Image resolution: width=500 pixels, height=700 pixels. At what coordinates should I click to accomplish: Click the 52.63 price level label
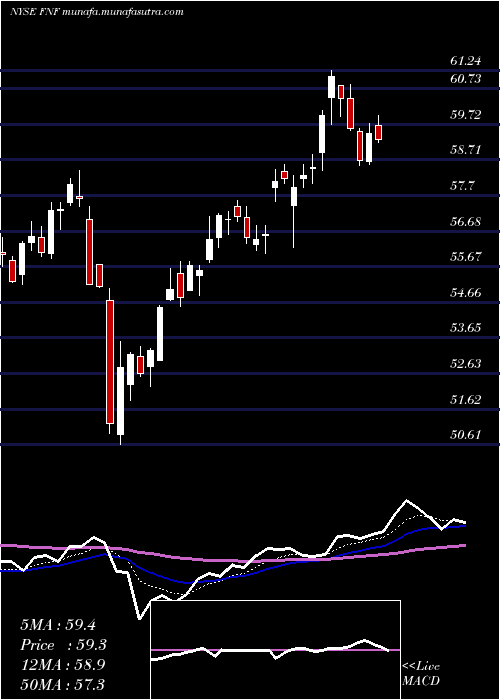point(465,364)
